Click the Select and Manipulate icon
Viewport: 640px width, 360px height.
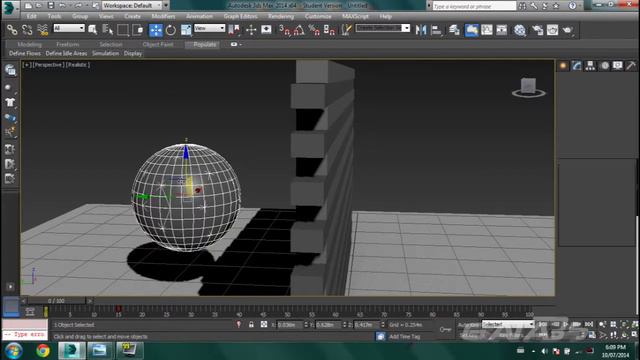point(251,30)
